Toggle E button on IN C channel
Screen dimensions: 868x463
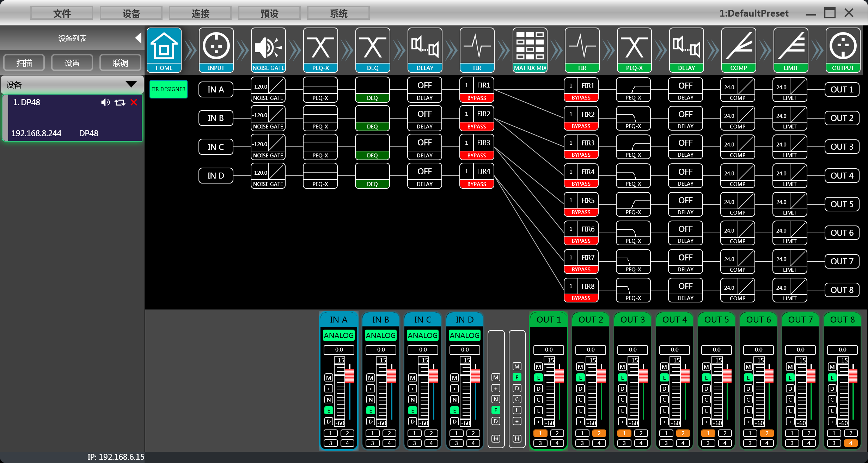point(412,410)
